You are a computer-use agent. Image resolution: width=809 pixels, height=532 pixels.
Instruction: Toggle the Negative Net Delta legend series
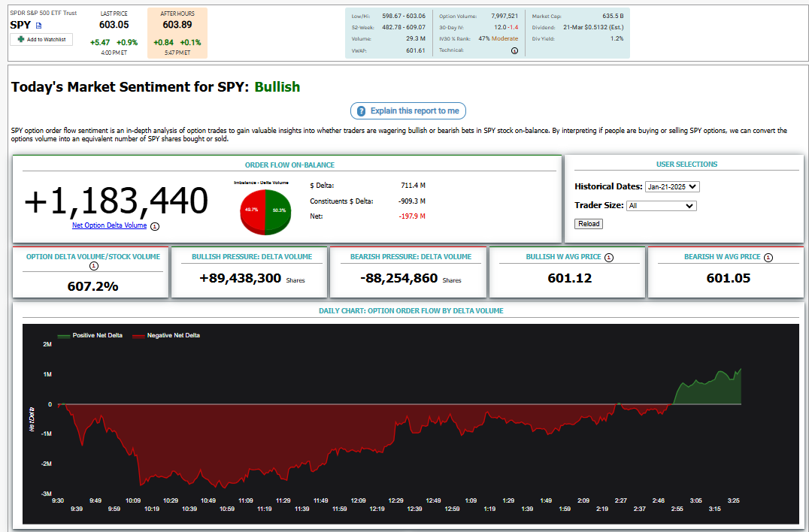point(165,336)
